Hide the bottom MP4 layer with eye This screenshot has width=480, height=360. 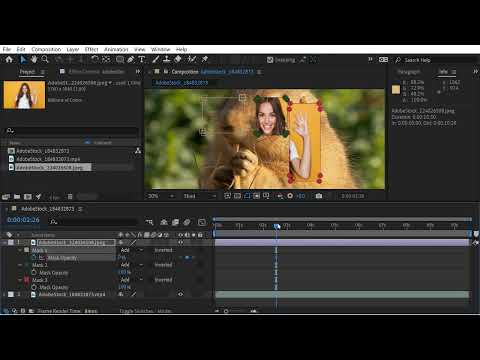click(x=180, y=294)
